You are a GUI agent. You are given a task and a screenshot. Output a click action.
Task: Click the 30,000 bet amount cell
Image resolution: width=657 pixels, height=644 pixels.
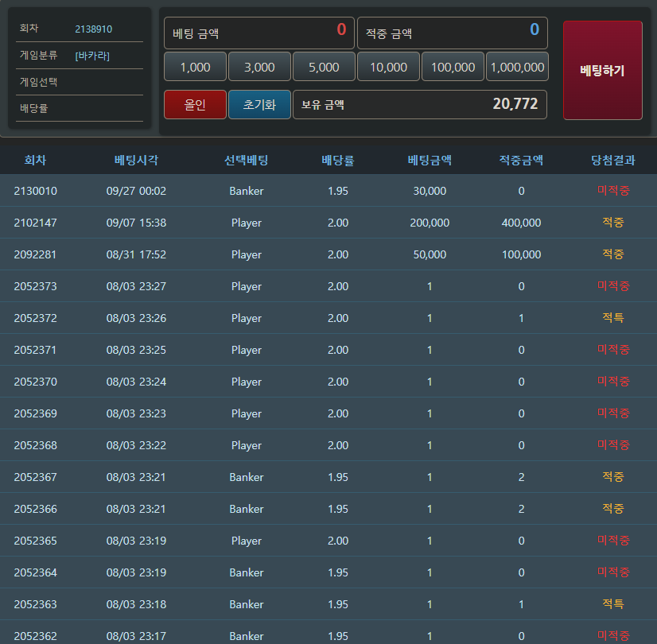click(x=430, y=191)
